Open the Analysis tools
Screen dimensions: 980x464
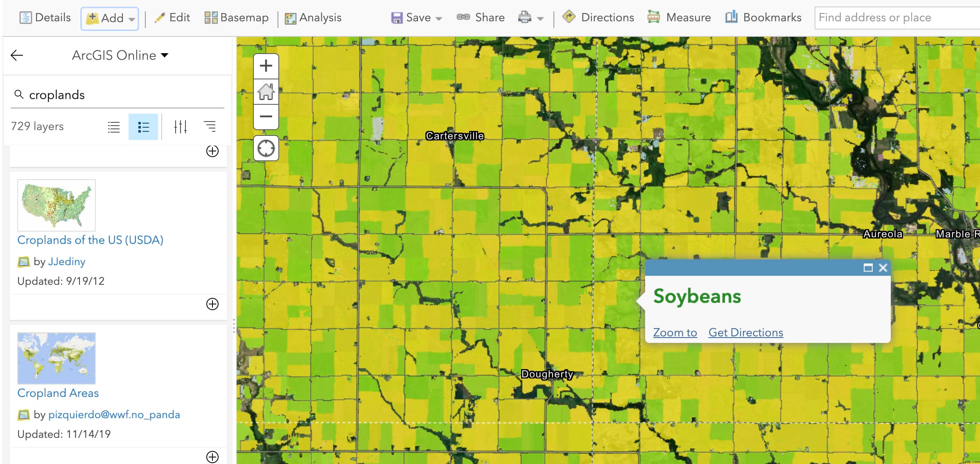[313, 18]
